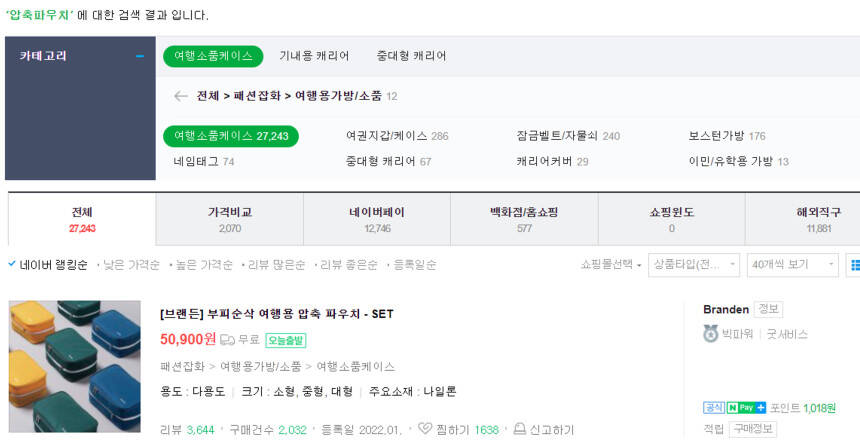The height and width of the screenshot is (442, 860).
Task: Switch to the 네이버페이 tab
Action: point(378,219)
